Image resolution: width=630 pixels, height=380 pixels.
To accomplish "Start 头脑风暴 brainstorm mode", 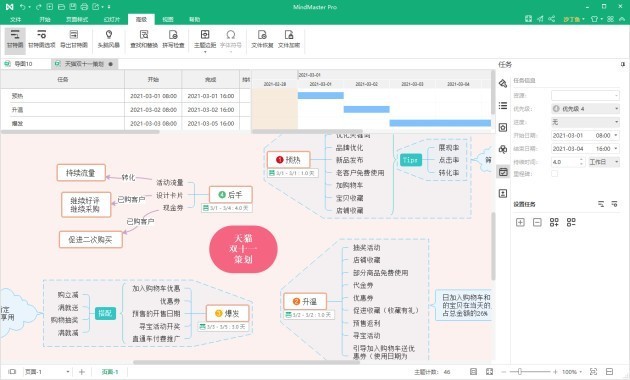I will point(108,39).
